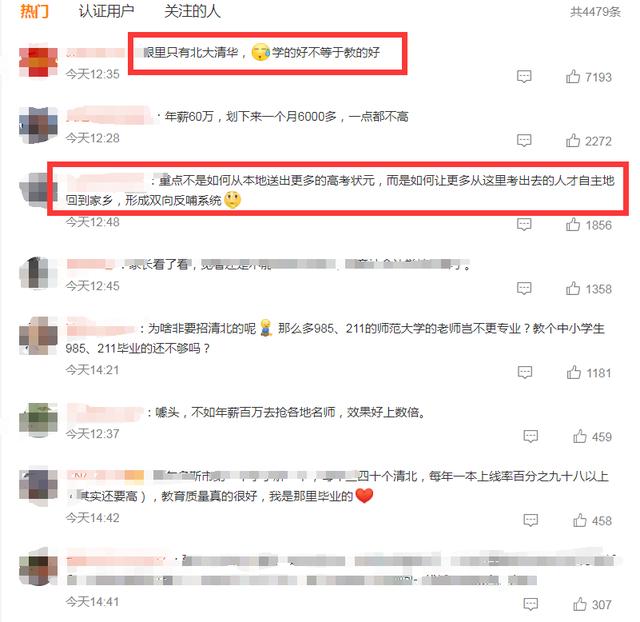Image resolution: width=640 pixels, height=622 pixels.
Task: Open the timestamp 今天14:42 link
Action: click(93, 518)
